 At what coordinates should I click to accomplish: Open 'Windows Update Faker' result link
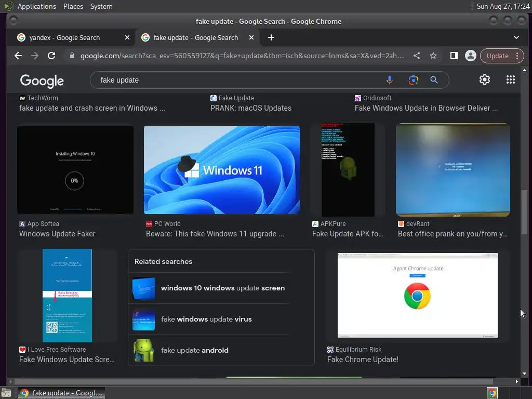click(57, 234)
